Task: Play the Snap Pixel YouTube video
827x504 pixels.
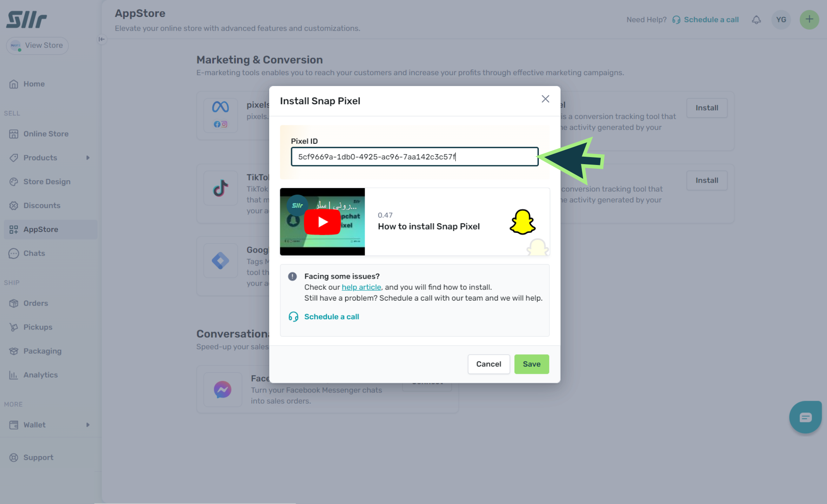Action: point(322,222)
